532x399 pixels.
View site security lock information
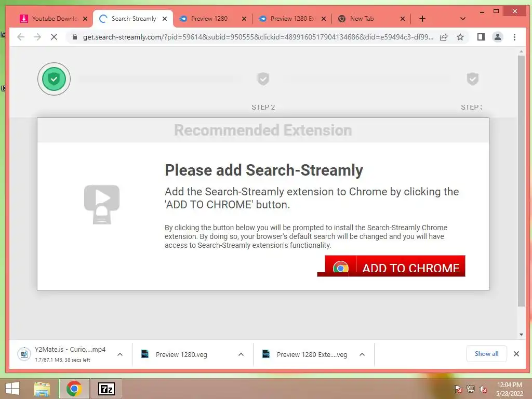[75, 37]
